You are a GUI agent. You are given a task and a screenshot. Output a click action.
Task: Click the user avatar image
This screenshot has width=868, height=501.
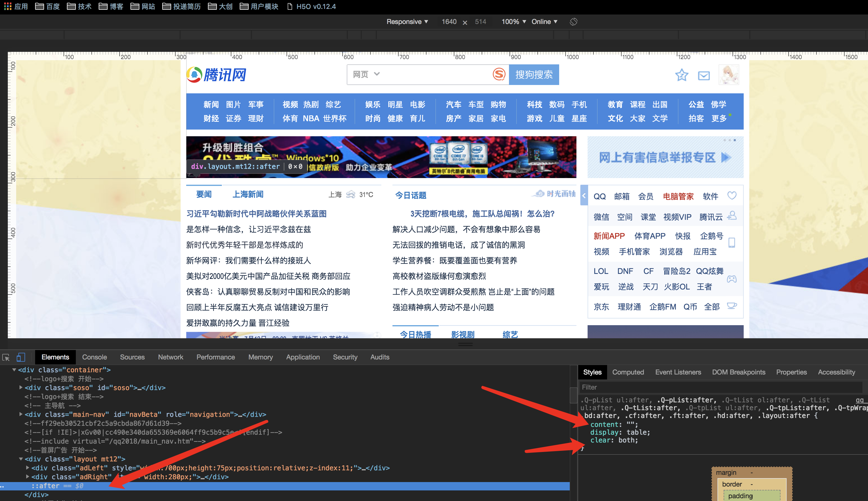tap(729, 75)
